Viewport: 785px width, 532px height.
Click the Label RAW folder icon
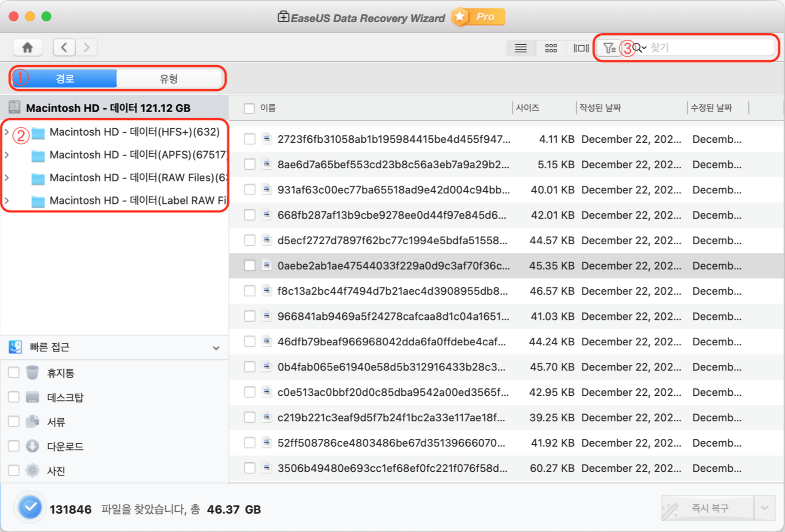coord(38,201)
